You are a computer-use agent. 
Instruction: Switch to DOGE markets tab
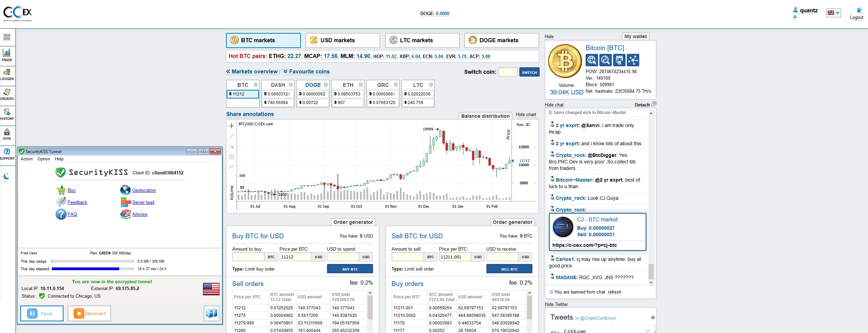click(501, 41)
